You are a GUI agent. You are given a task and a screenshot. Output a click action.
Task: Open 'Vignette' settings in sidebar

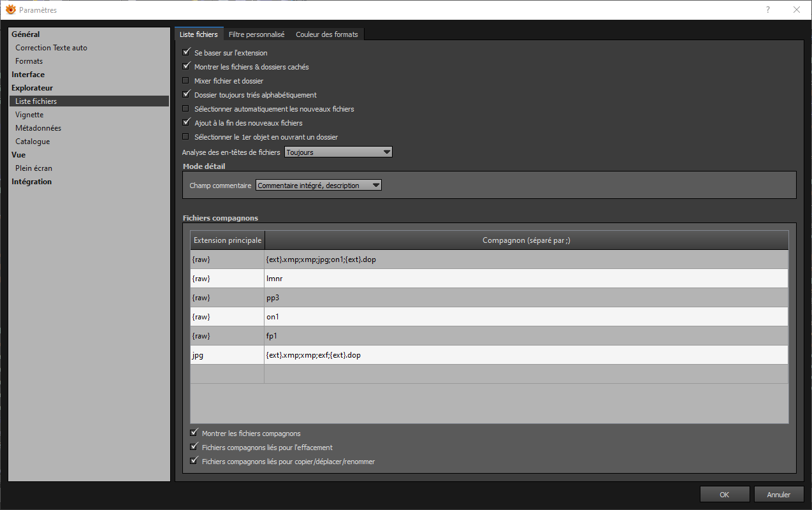coord(29,115)
